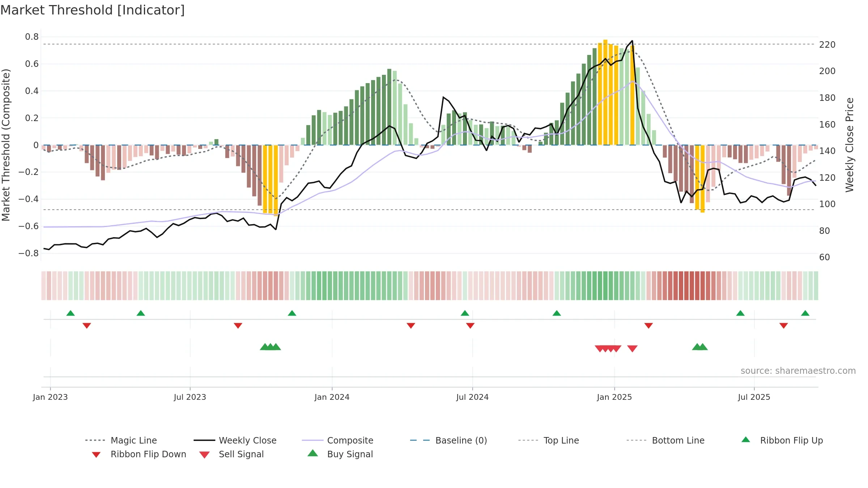Click the Market Threshold (Composite) axis title
The width and height of the screenshot is (868, 488).
[6, 145]
